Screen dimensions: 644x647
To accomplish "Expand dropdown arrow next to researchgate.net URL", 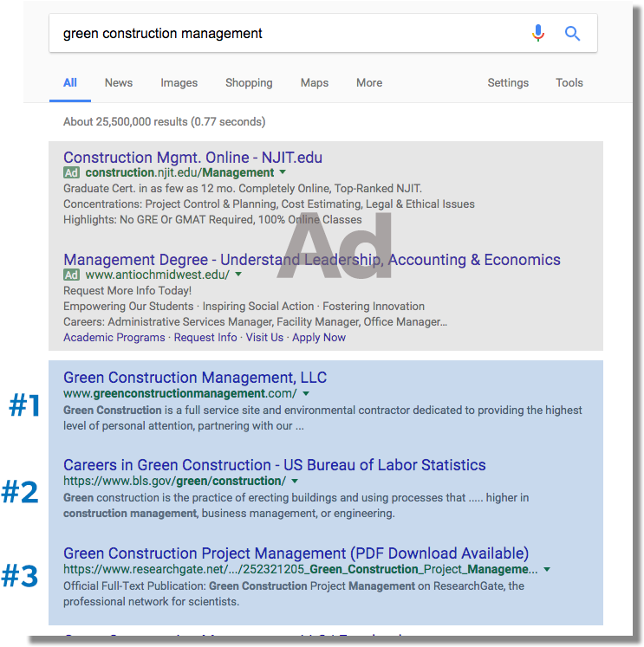I will pyautogui.click(x=547, y=569).
